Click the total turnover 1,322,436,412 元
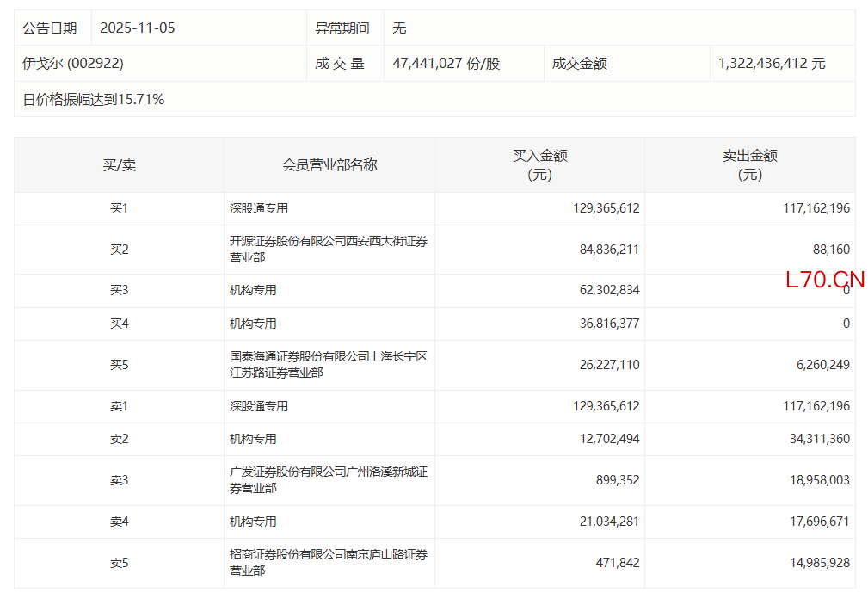 click(x=772, y=64)
